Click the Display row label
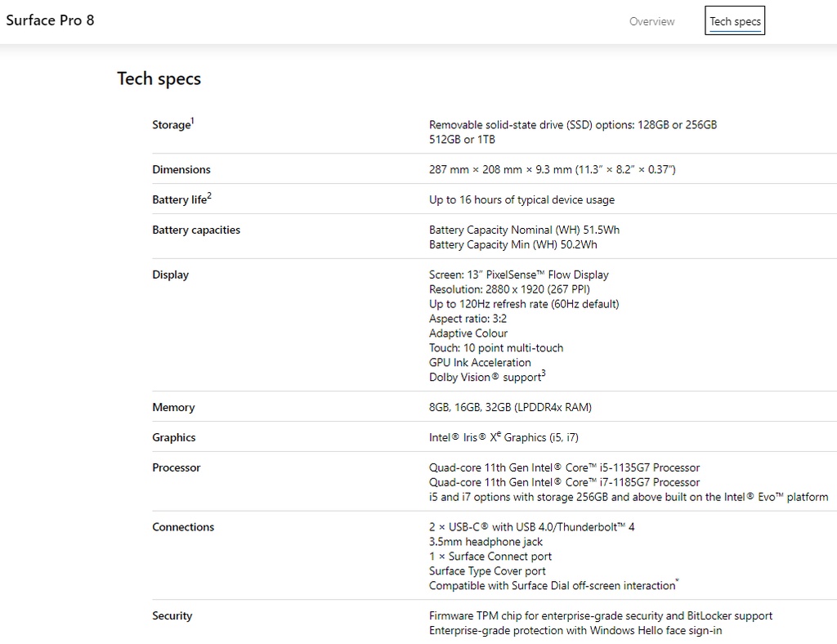 coord(170,275)
